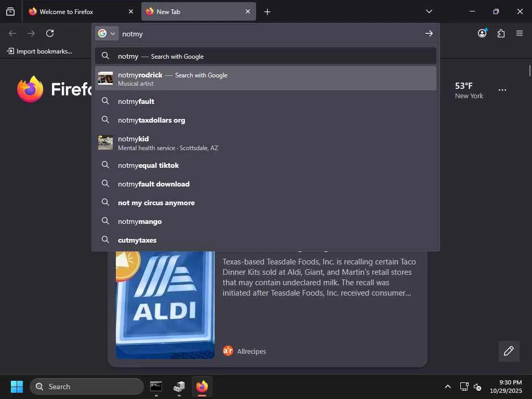Open the Firefox application menu
This screenshot has width=532, height=399.
520,33
